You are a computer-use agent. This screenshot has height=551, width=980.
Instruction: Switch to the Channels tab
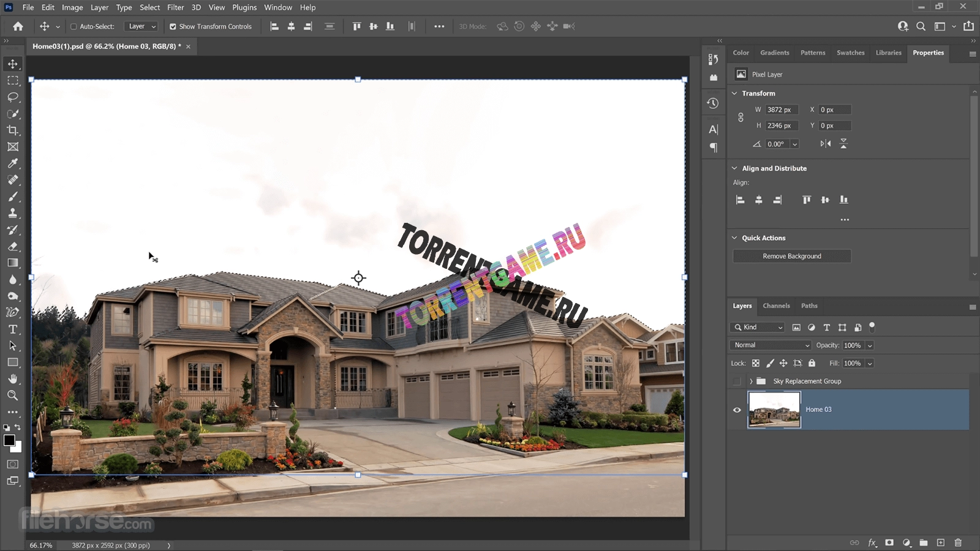[x=776, y=306]
